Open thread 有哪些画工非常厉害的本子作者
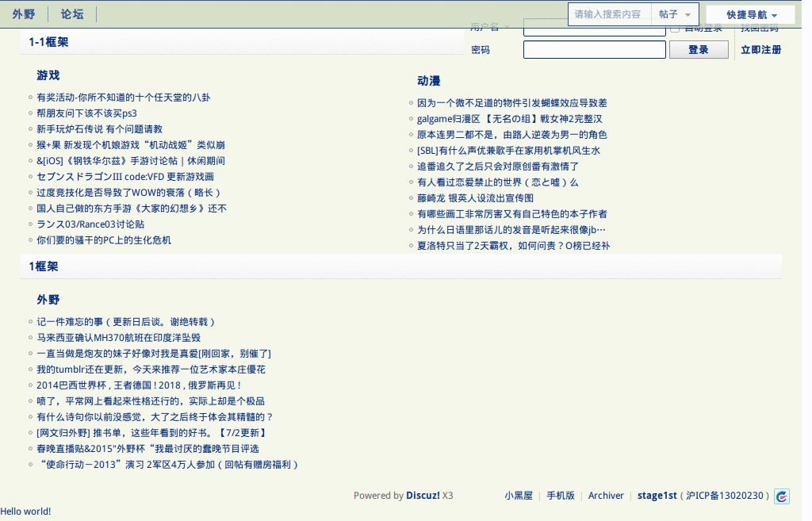 coord(512,214)
